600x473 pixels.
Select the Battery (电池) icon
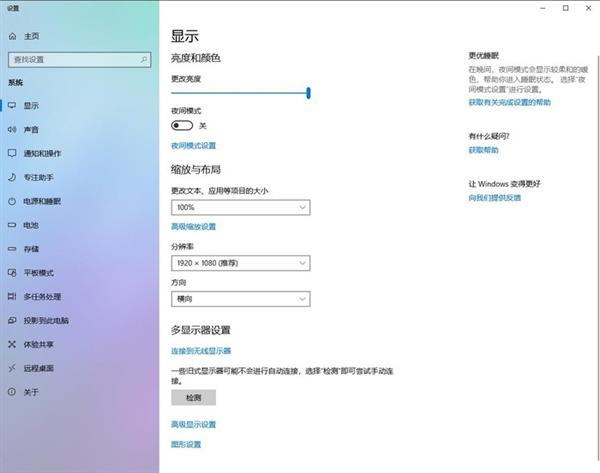(12, 225)
